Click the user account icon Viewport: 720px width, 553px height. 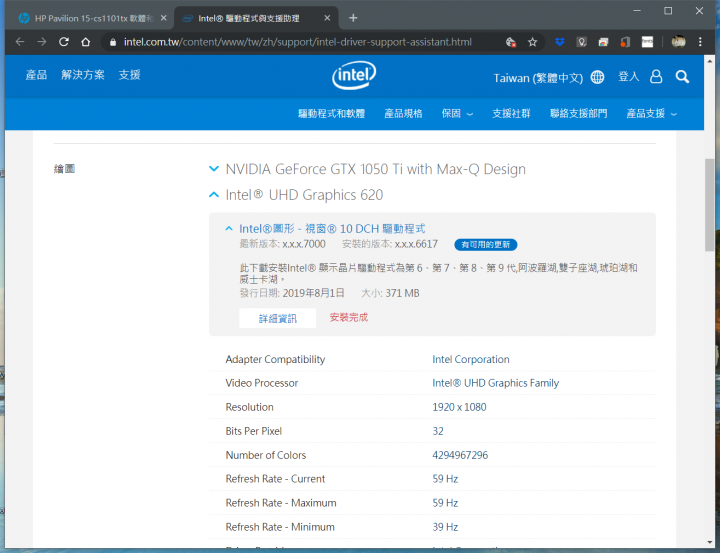[656, 76]
